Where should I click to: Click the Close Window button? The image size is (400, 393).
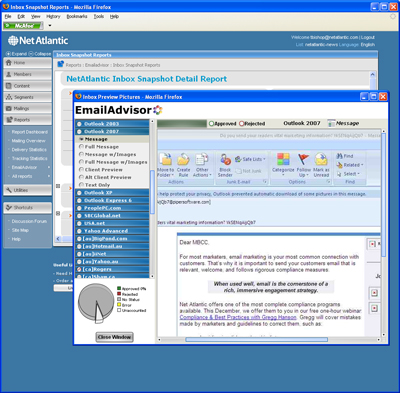[114, 337]
